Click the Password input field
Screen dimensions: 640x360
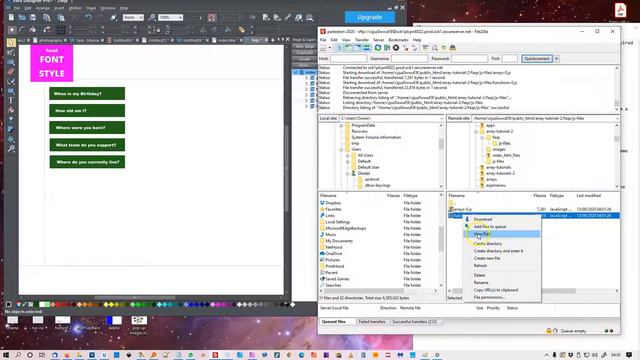[469, 59]
